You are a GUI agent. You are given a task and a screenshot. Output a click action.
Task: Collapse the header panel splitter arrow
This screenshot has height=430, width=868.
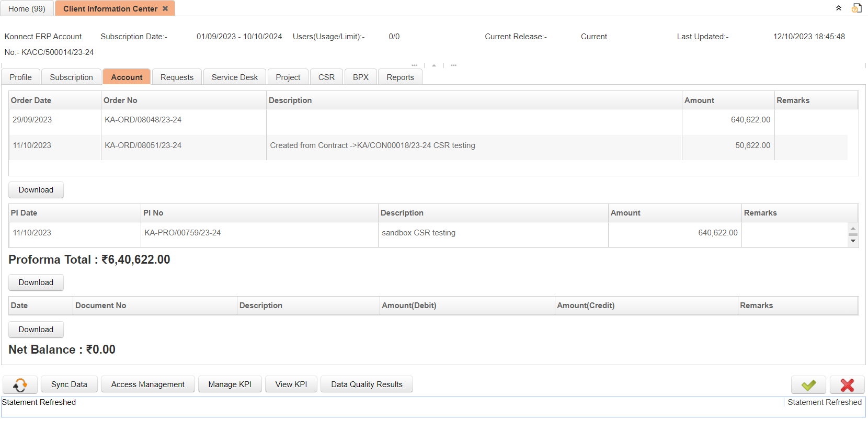(434, 65)
